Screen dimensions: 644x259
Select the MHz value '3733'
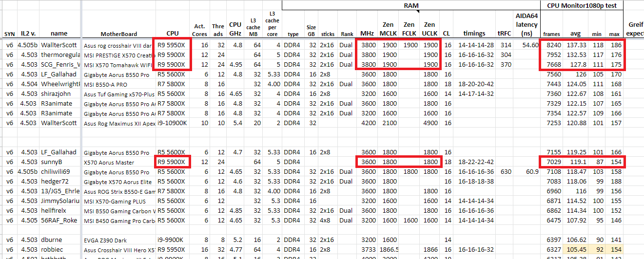(368, 249)
